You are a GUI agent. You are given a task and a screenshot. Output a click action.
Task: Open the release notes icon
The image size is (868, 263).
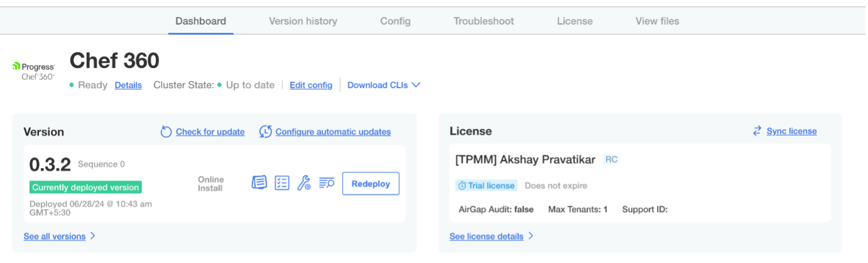point(259,183)
